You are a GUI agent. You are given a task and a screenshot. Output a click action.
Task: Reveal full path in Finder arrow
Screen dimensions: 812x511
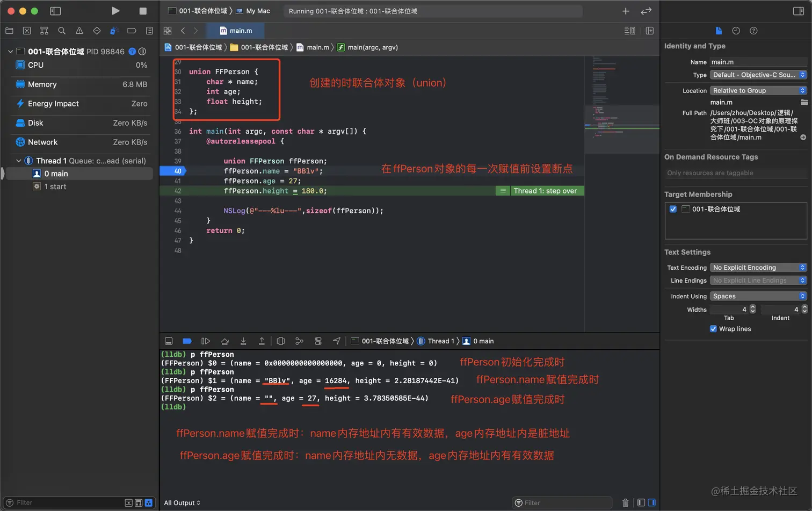(x=803, y=138)
